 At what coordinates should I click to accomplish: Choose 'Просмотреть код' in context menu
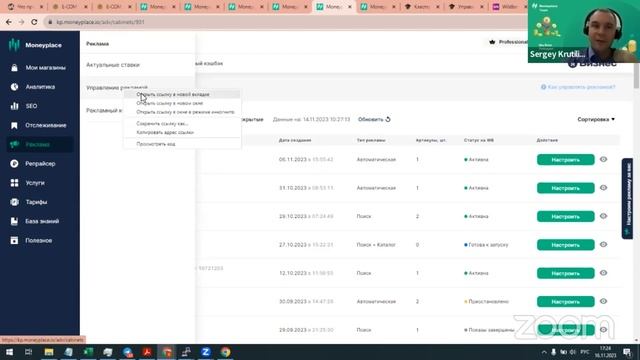pyautogui.click(x=182, y=144)
